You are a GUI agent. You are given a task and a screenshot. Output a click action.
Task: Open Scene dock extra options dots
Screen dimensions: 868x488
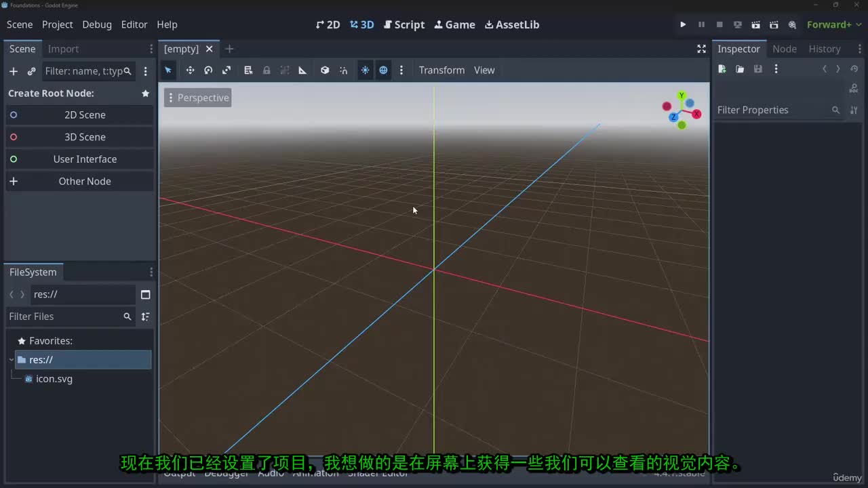pyautogui.click(x=145, y=71)
